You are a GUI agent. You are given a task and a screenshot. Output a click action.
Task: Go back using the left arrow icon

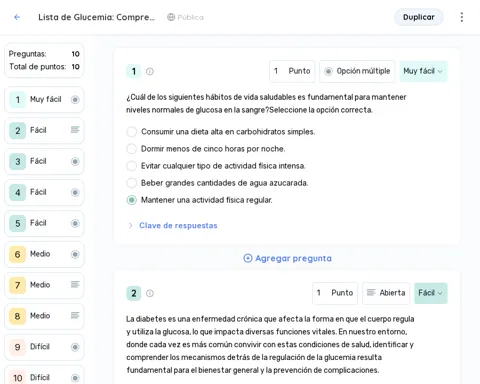(17, 17)
